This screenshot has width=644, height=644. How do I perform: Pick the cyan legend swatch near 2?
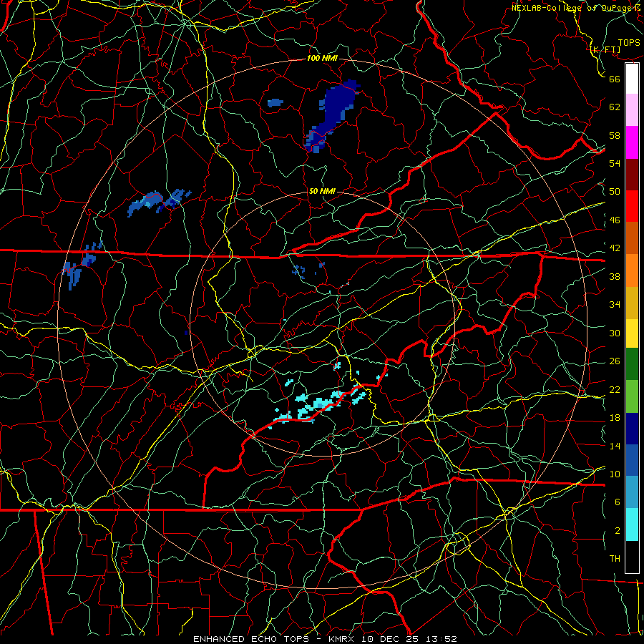pos(632,525)
